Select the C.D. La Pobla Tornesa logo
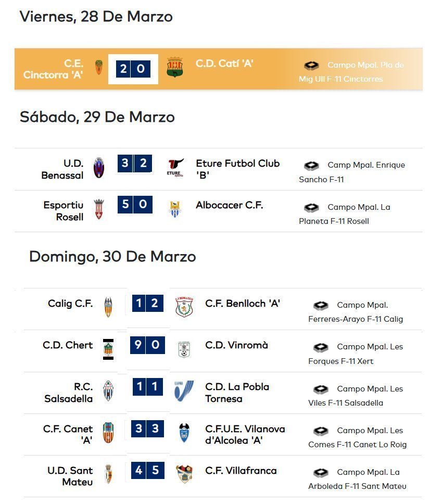430x504 pixels. tap(184, 391)
